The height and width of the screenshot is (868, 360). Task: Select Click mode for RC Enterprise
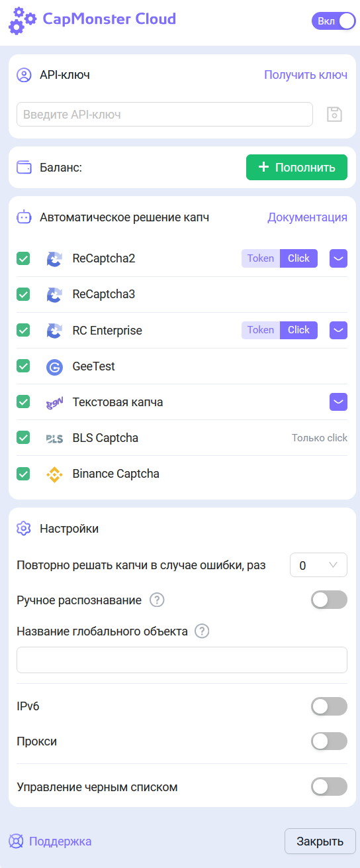pyautogui.click(x=298, y=330)
